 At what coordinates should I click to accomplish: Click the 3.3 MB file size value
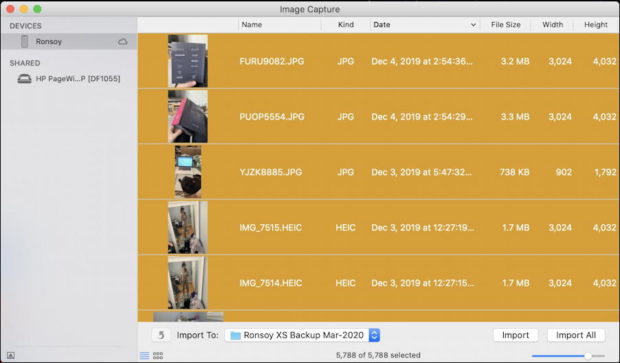click(x=515, y=117)
